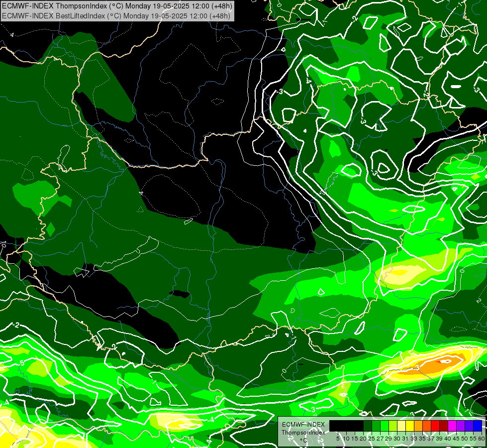487x448 pixels.
Task: Click the pure yellow 31–33 legend swatch
Action: (410, 426)
